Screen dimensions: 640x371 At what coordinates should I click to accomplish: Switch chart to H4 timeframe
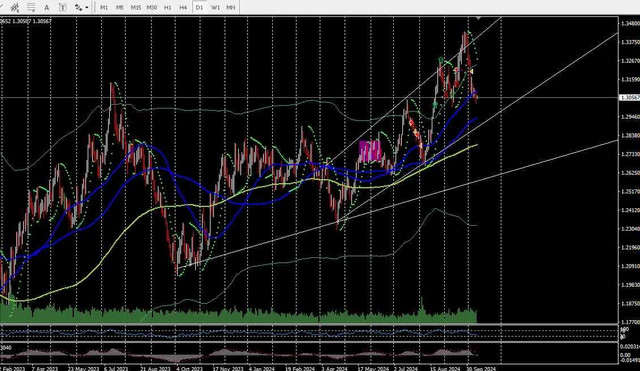click(x=183, y=7)
